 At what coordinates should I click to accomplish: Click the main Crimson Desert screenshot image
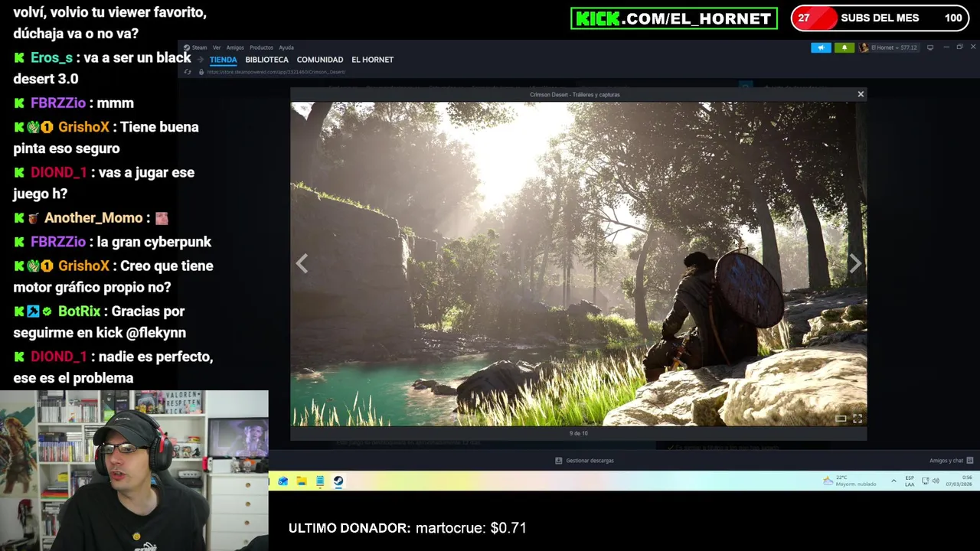click(579, 263)
